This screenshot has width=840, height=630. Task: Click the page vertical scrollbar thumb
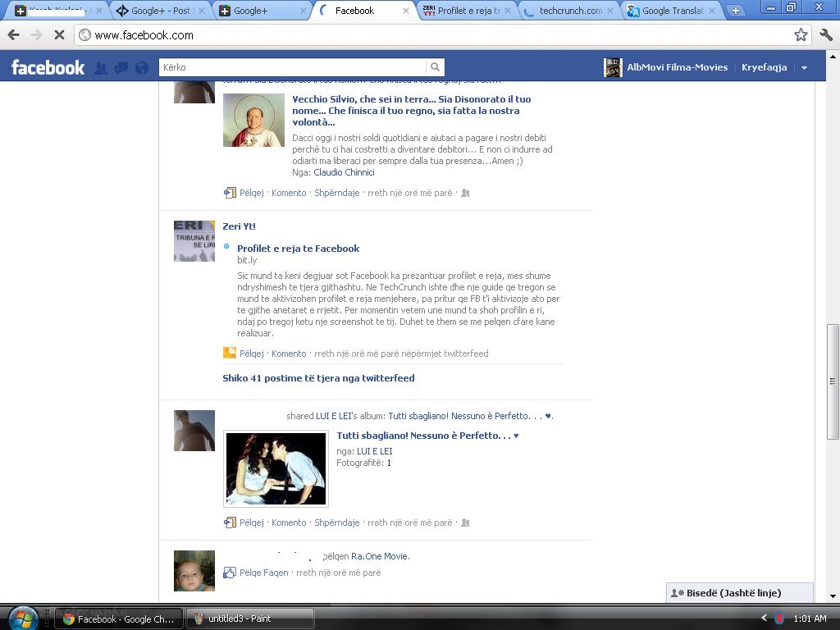tap(833, 381)
